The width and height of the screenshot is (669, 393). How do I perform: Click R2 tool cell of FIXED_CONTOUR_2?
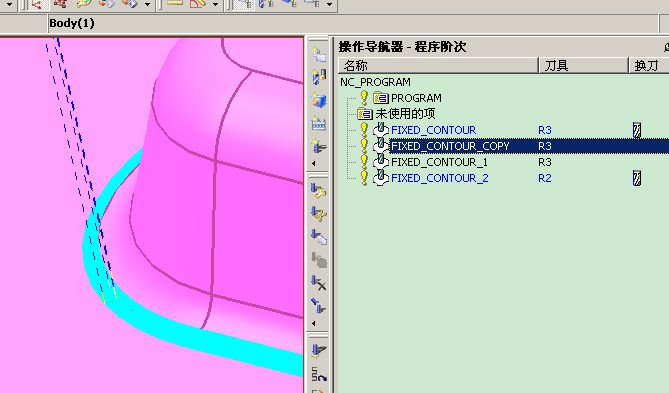(x=545, y=178)
